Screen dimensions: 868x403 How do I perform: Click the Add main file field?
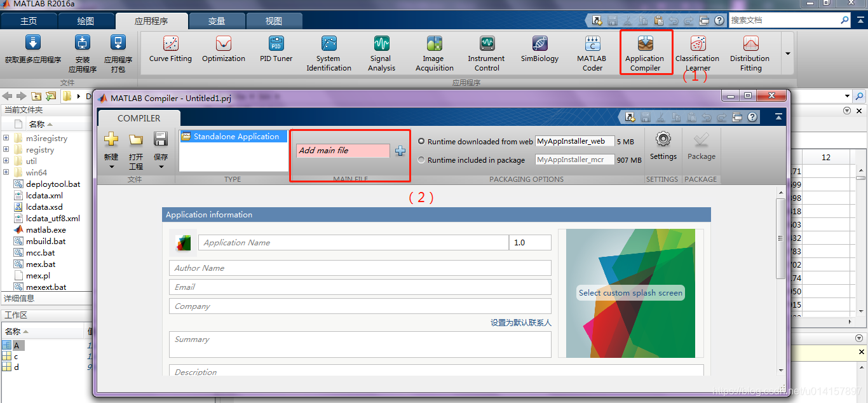(x=343, y=151)
